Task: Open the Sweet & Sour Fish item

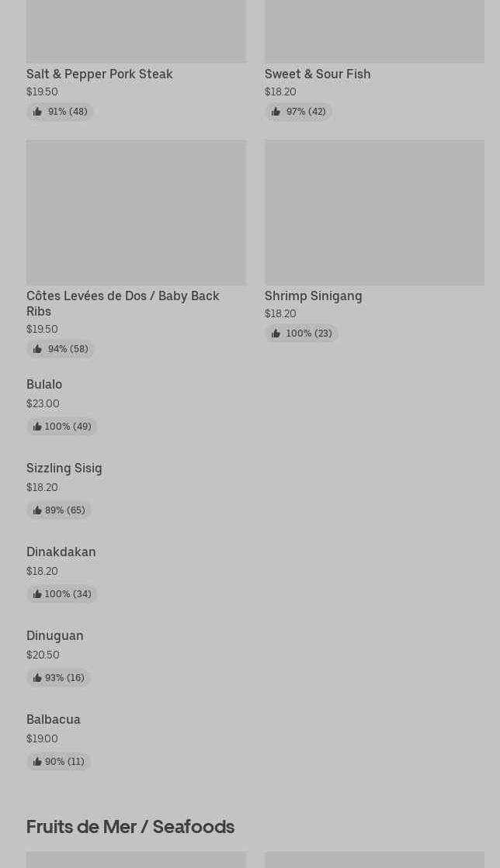Action: coord(318,74)
